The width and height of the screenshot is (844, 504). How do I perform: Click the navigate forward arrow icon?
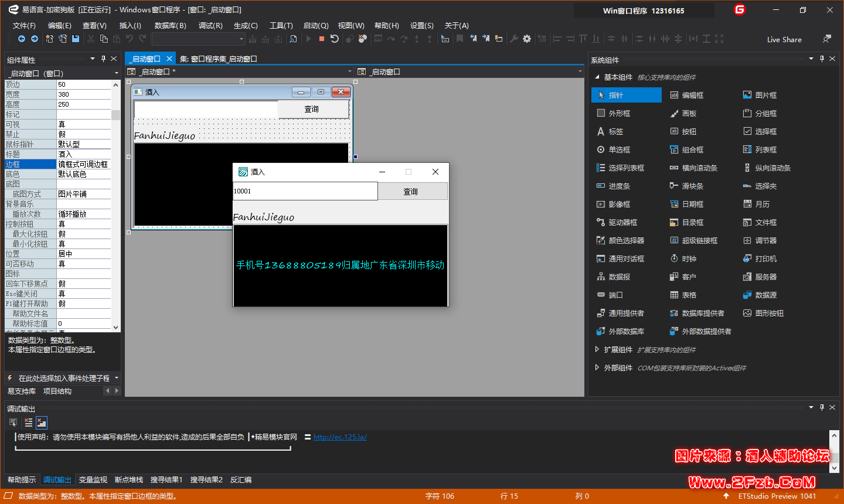[x=35, y=39]
